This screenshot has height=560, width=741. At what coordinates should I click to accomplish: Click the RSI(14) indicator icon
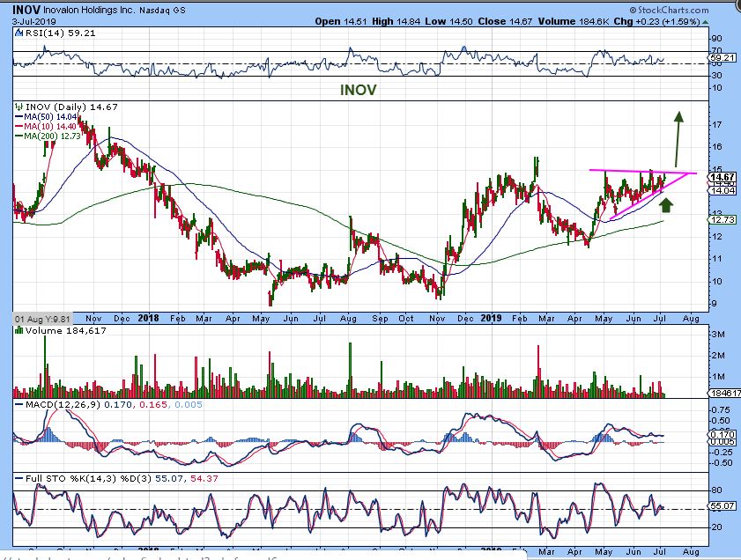pyautogui.click(x=17, y=31)
